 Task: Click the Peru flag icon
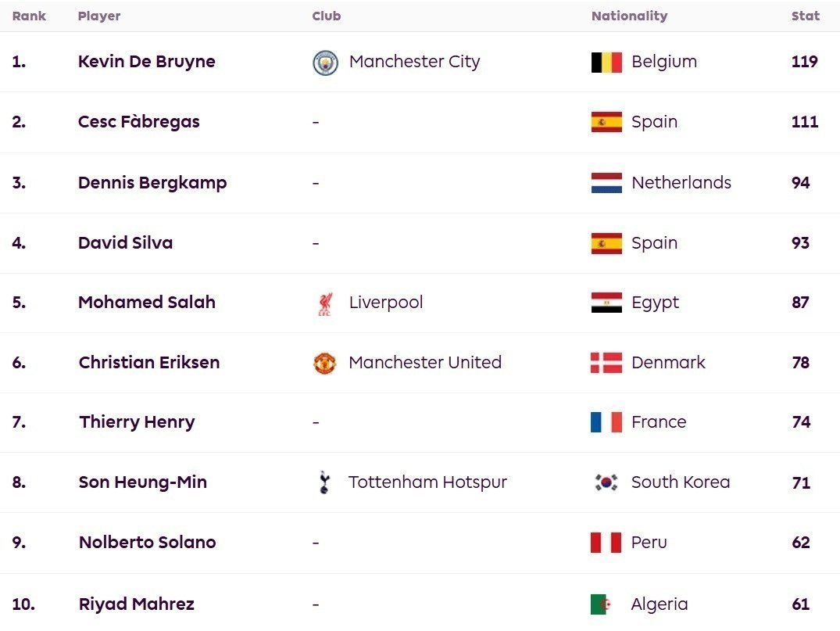(606, 543)
